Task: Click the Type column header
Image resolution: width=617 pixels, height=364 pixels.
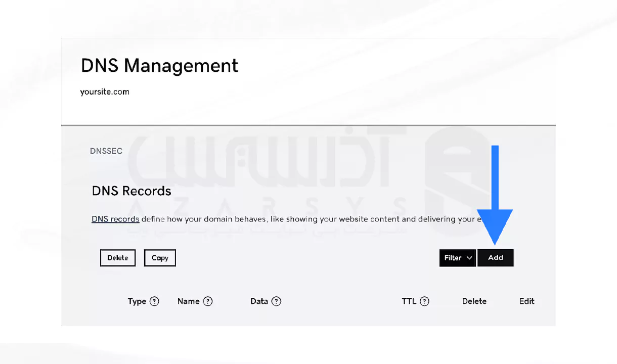Action: click(137, 301)
